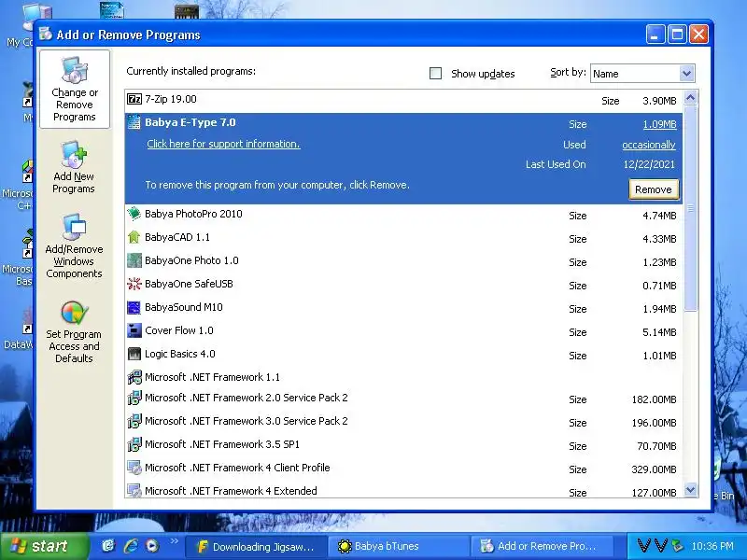The width and height of the screenshot is (747, 560).
Task: Click the last used date 12/22/2021
Action: pos(649,165)
